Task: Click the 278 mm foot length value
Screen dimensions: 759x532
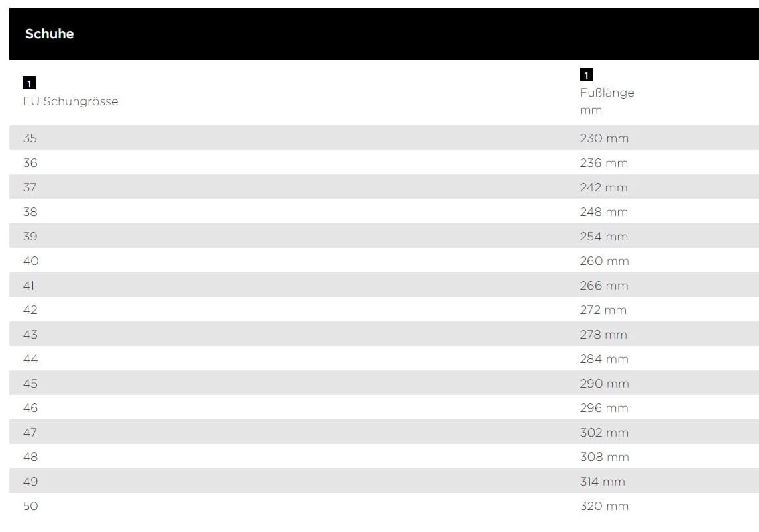Action: pos(603,335)
